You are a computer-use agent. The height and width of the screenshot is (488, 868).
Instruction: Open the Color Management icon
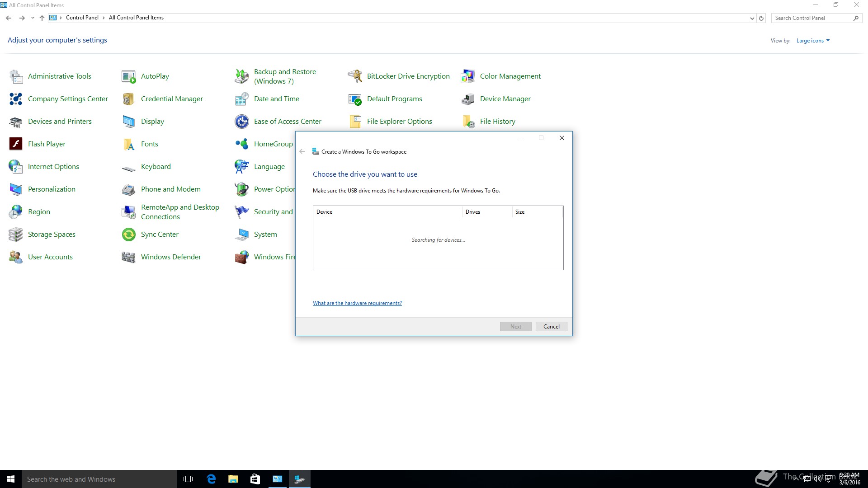(468, 76)
